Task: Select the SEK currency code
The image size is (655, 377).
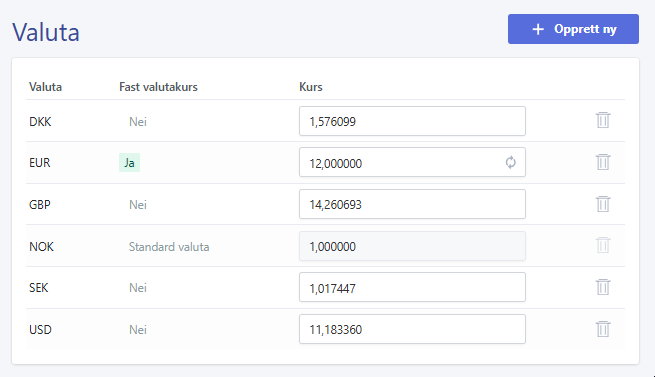Action: [38, 288]
